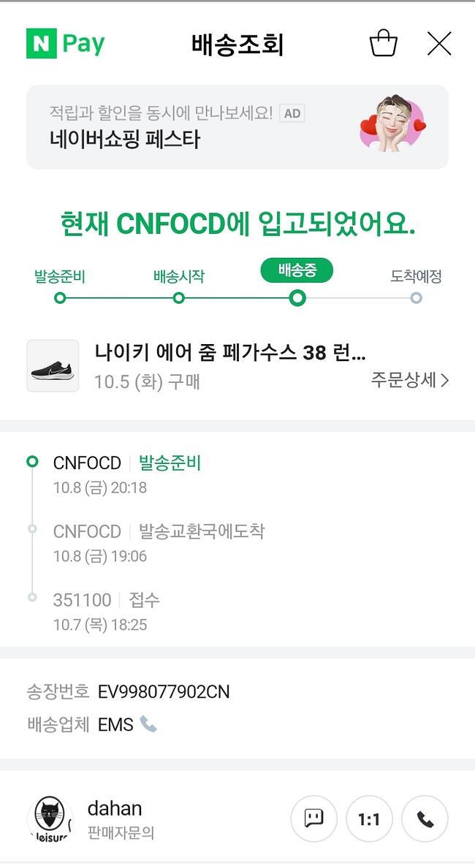
Task: Open 주문상세 order details
Action: (x=410, y=381)
